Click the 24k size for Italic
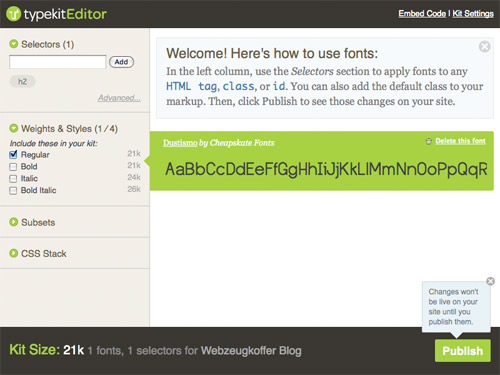500x375 pixels. pyautogui.click(x=134, y=177)
